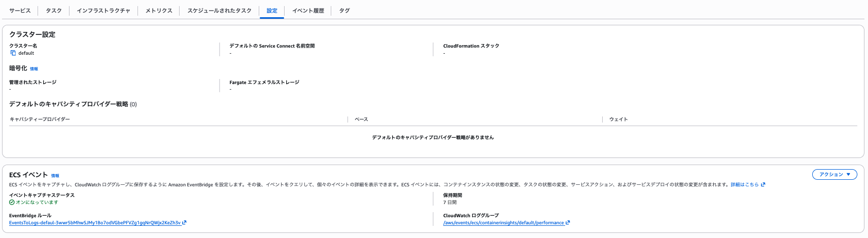Click the デフォルトのキャパシティプロバイダー戦略 heading
The image size is (868, 238).
pos(68,104)
